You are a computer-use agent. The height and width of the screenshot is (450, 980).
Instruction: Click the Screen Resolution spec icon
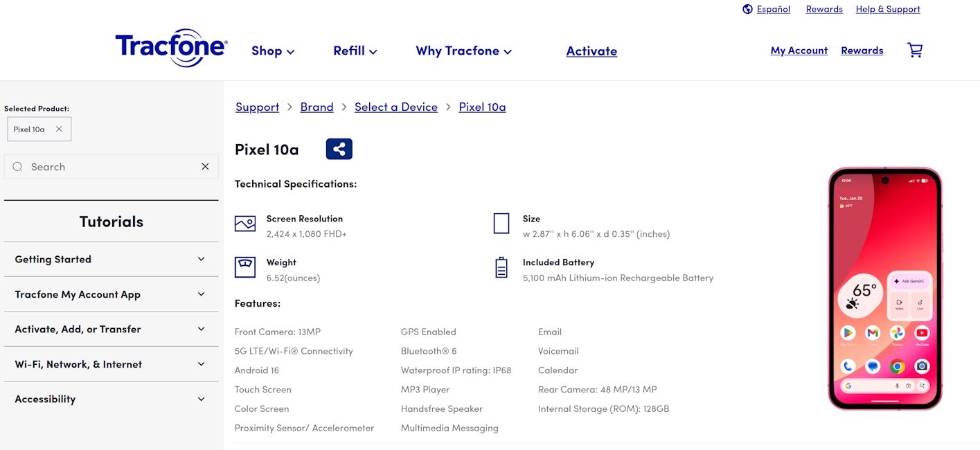[x=244, y=223]
